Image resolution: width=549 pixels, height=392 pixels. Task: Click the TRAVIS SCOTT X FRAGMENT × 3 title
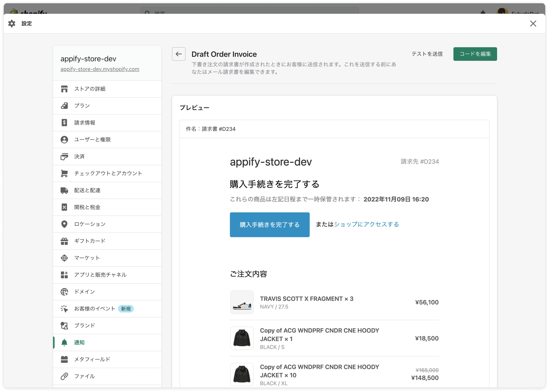(x=307, y=299)
